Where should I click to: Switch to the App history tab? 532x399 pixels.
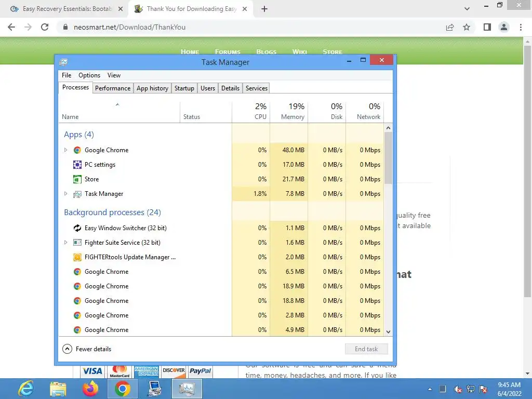[x=152, y=88]
